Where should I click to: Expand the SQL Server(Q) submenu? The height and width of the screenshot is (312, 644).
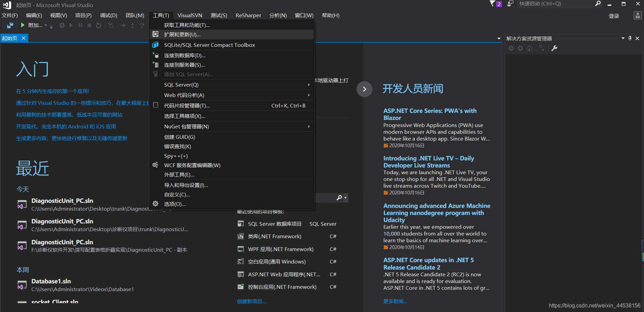309,85
